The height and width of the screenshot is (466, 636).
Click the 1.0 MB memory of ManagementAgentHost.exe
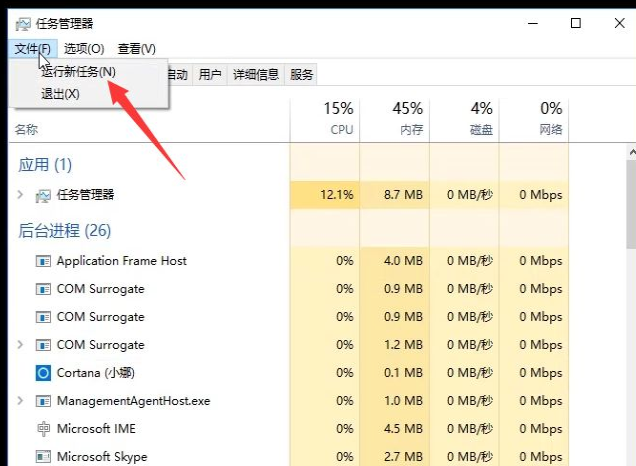pyautogui.click(x=403, y=401)
